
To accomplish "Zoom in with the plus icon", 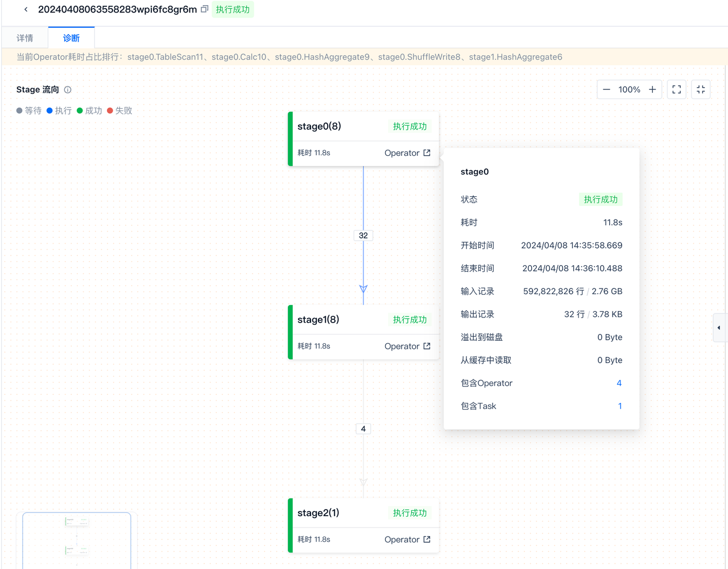I will coord(652,90).
